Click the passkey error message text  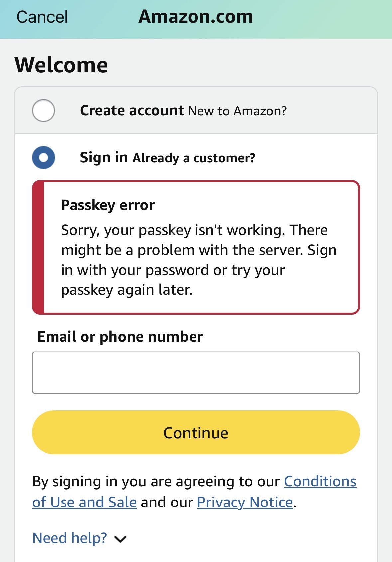click(198, 260)
